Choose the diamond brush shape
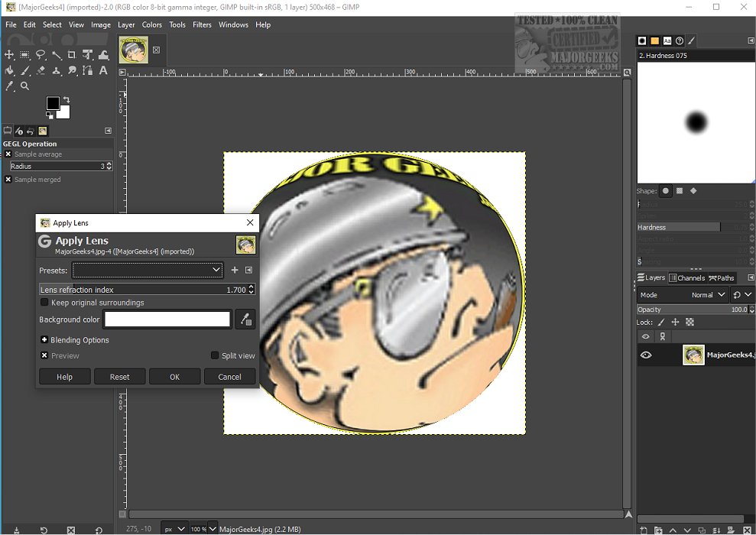Screen dimensions: 756x535 (x=693, y=191)
